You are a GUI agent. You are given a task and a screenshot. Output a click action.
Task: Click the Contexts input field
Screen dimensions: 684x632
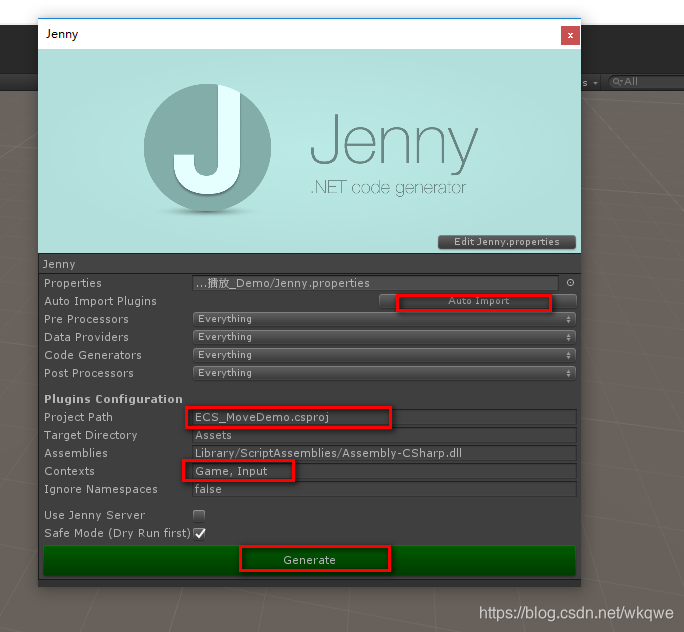point(384,471)
